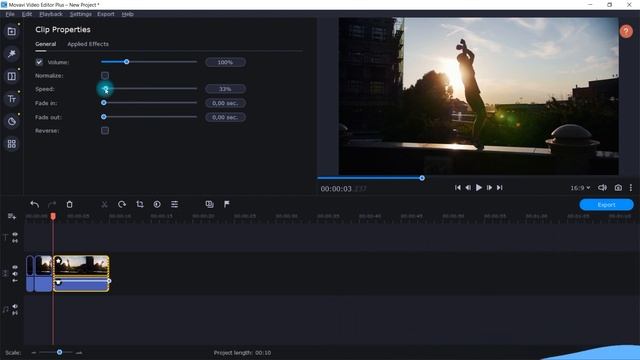
Task: Step back one frame
Action: click(468, 188)
